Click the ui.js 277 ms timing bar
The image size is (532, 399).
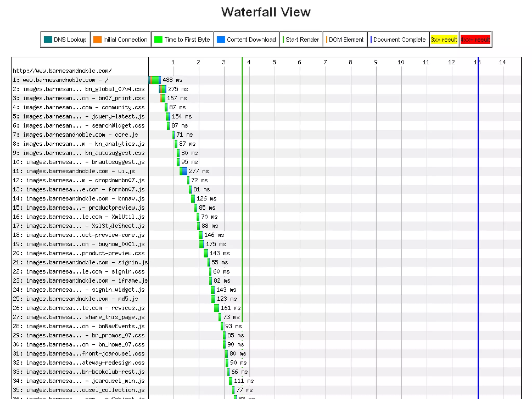(183, 171)
